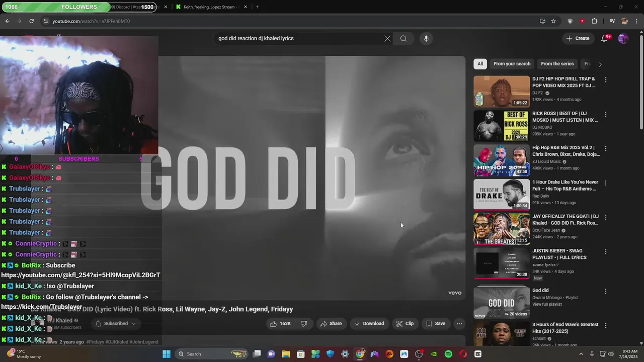
Task: Open options for Rod Wave's Greatest Hits
Action: [606, 325]
